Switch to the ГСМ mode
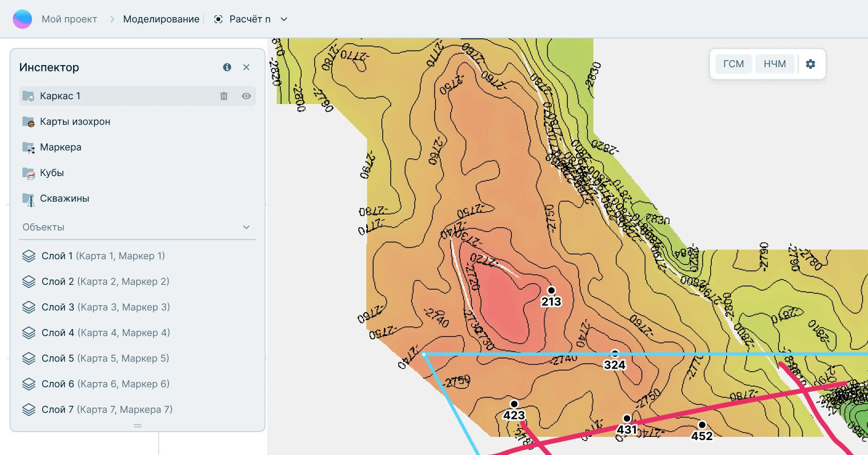 pos(734,64)
